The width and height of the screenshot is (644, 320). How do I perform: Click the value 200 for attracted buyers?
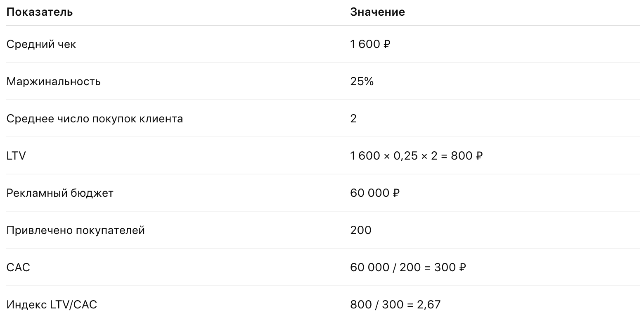[x=361, y=230]
